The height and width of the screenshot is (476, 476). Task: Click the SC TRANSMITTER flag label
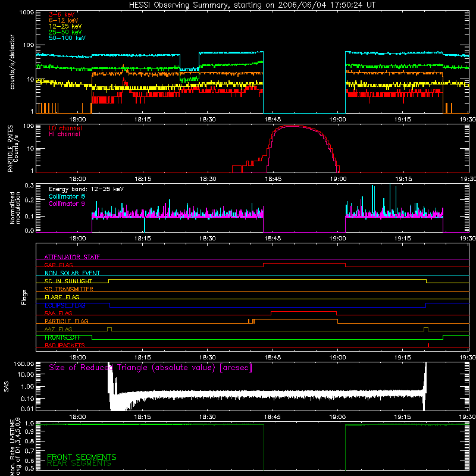tap(68, 289)
